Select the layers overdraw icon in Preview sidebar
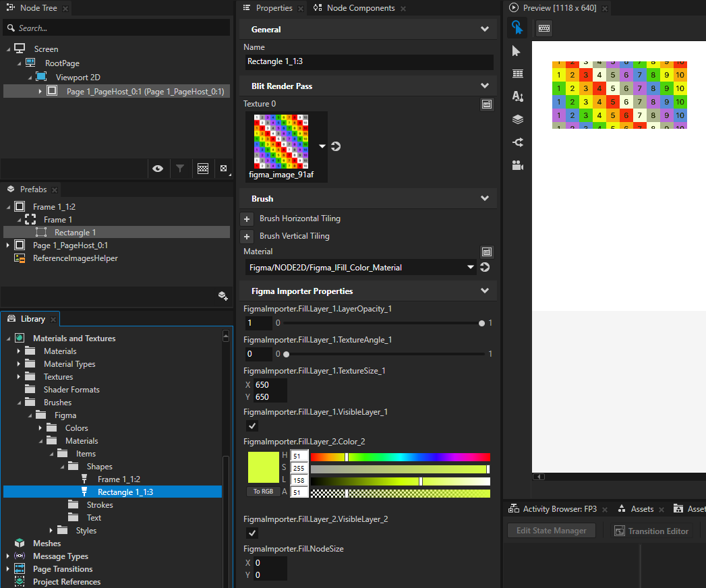This screenshot has height=588, width=706. (x=517, y=119)
